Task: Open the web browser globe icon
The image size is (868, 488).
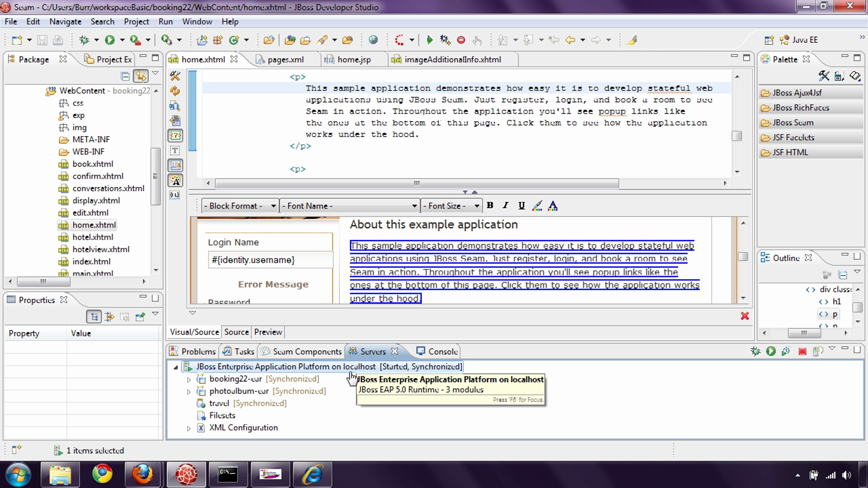Action: 373,40
